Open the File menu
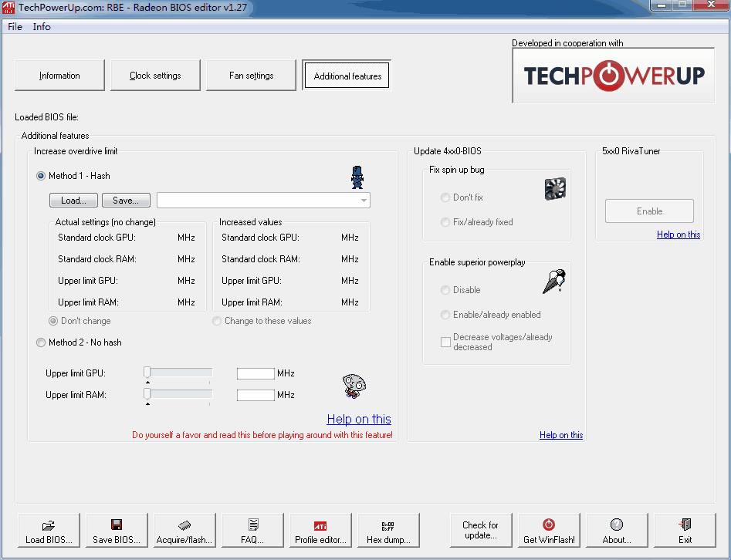Viewport: 731px width, 560px height. tap(15, 26)
